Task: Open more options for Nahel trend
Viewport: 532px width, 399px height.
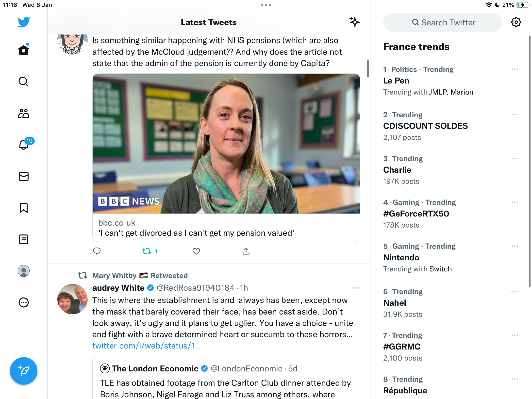Action: 515,291
